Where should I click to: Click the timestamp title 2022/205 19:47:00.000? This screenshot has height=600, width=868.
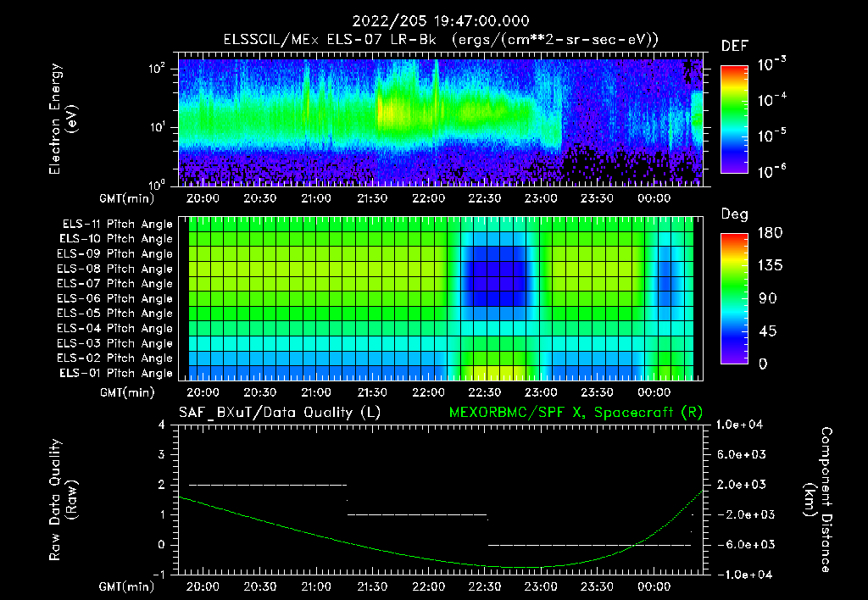(x=441, y=21)
